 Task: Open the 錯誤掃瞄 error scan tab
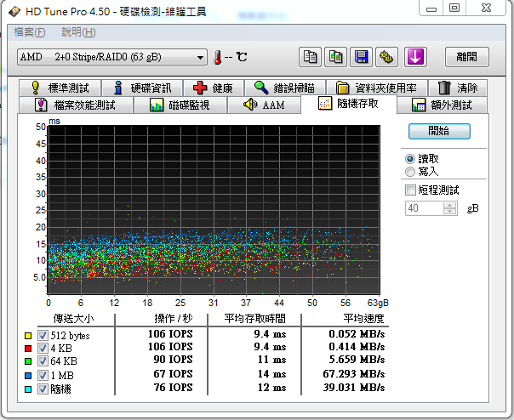(285, 88)
